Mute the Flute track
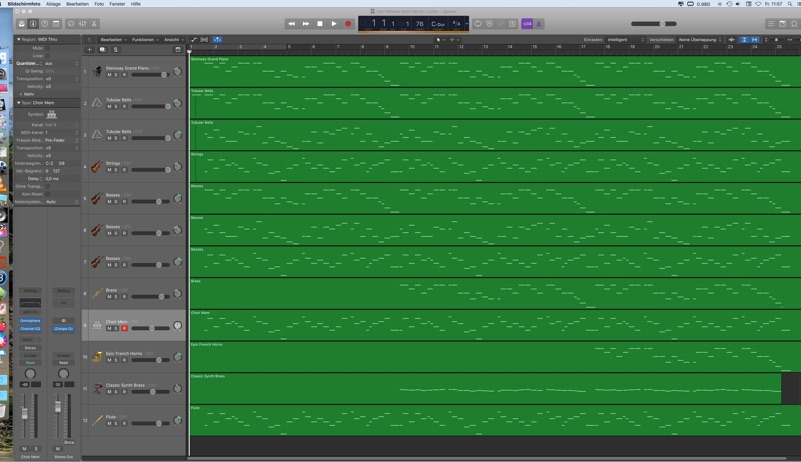 tap(109, 423)
